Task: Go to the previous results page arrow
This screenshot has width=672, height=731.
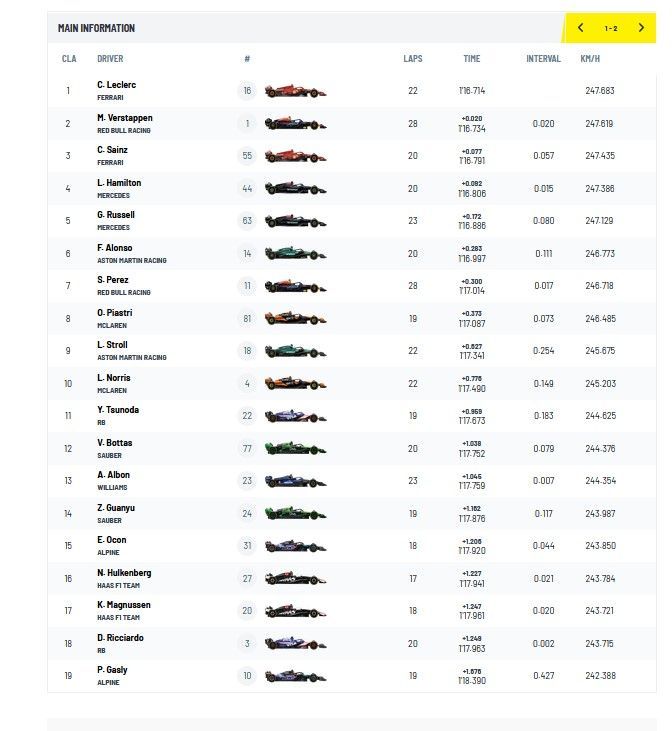Action: click(580, 28)
